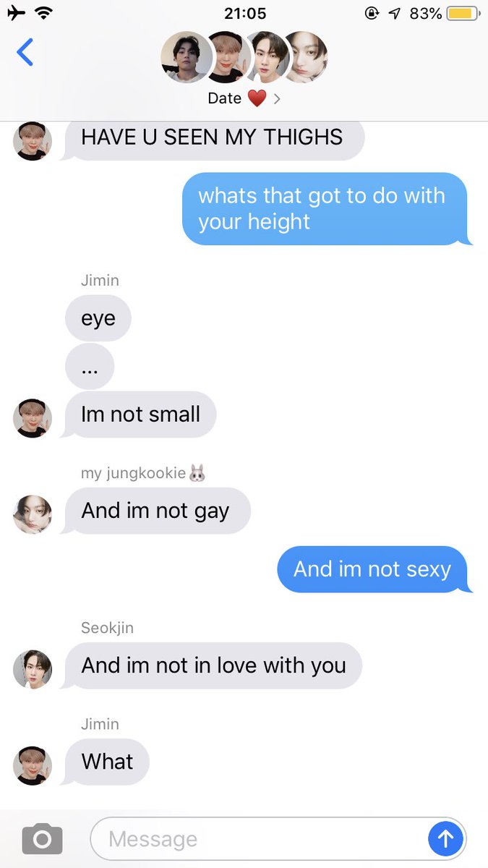This screenshot has width=488, height=868.
Task: Tap the Wi-Fi icon in status bar
Action: [x=45, y=13]
